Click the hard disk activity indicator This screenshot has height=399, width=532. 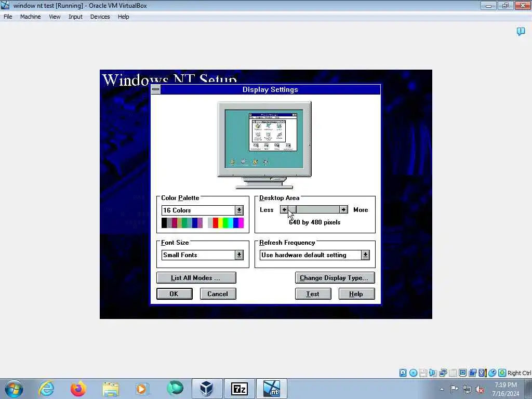click(x=403, y=373)
